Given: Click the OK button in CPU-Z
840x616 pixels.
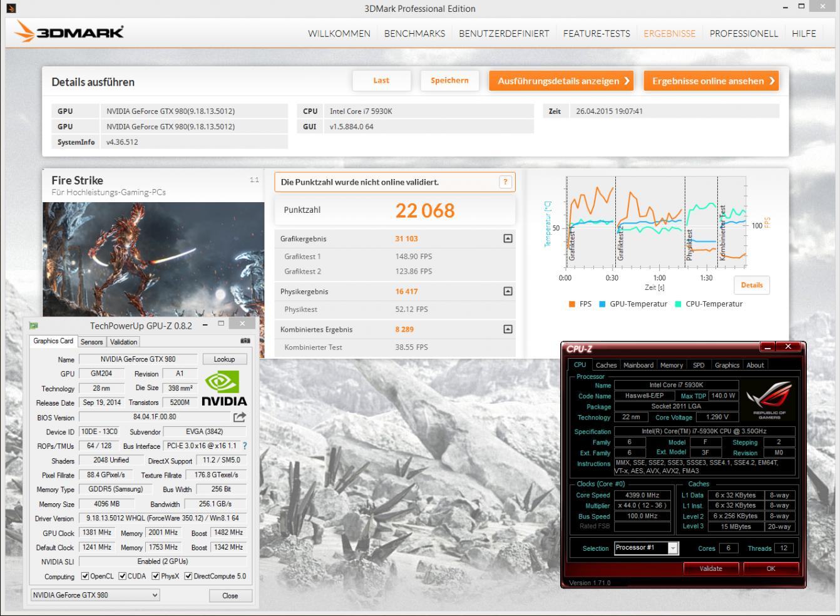Looking at the screenshot, I should [x=771, y=568].
